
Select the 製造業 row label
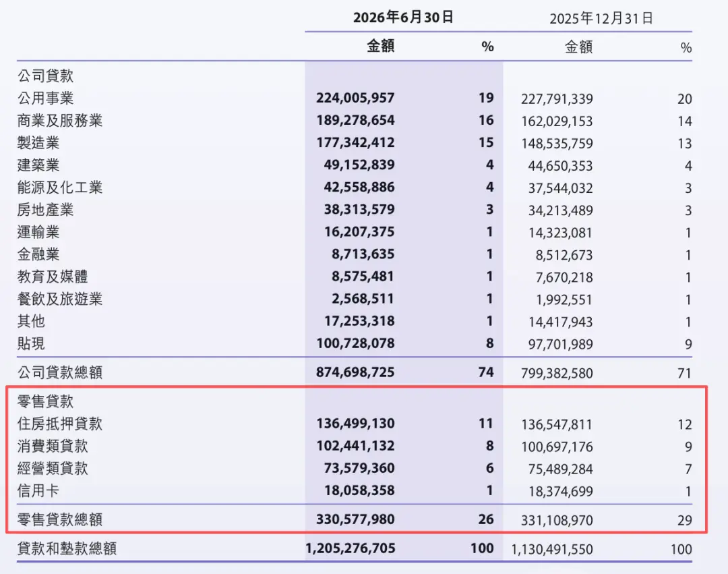(x=38, y=142)
